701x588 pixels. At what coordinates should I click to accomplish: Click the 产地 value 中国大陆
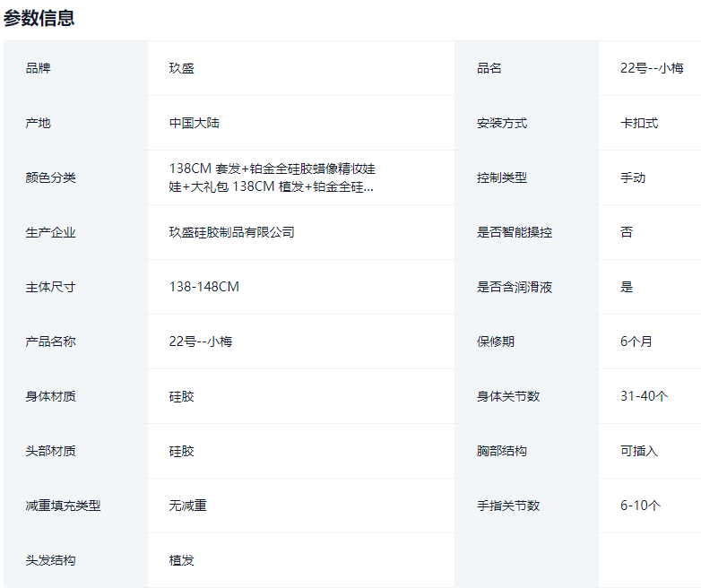pos(194,123)
